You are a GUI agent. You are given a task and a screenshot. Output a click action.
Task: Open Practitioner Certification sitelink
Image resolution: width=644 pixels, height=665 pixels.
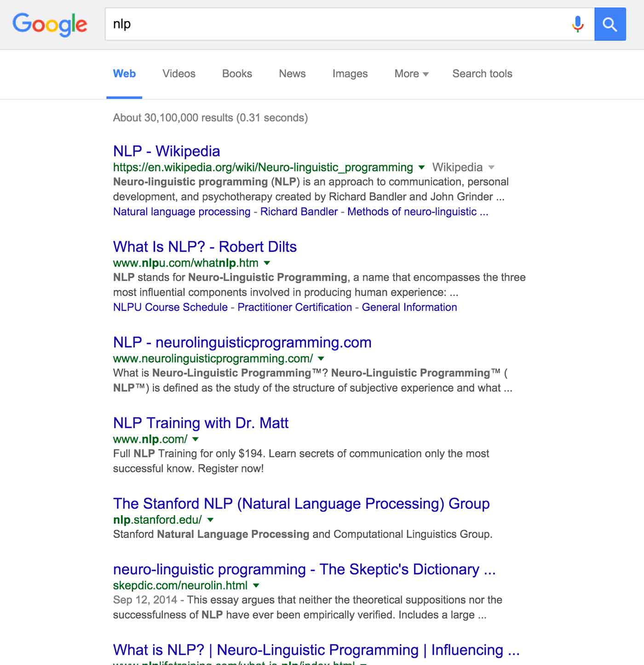(294, 307)
